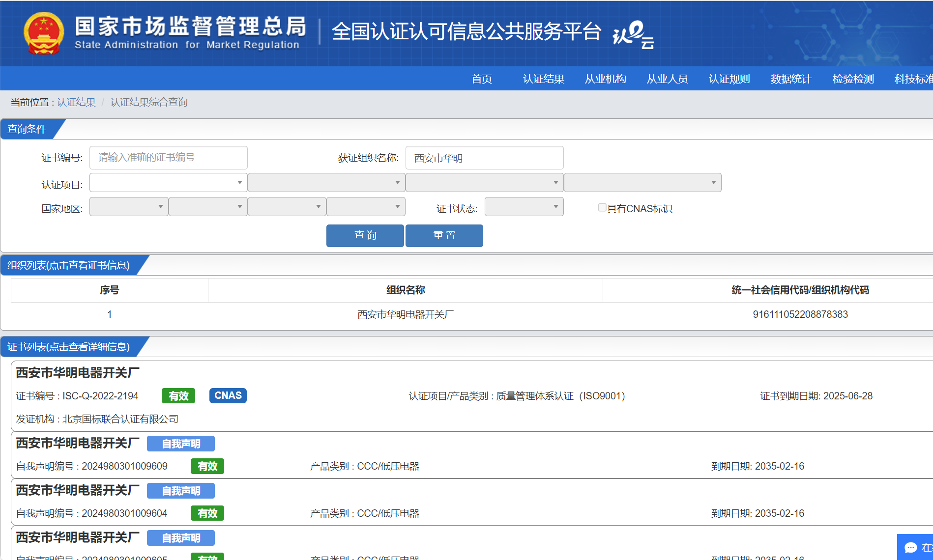Click 质量管理体系认证 (ISO9001) text
The width and height of the screenshot is (933, 560).
coord(560,396)
